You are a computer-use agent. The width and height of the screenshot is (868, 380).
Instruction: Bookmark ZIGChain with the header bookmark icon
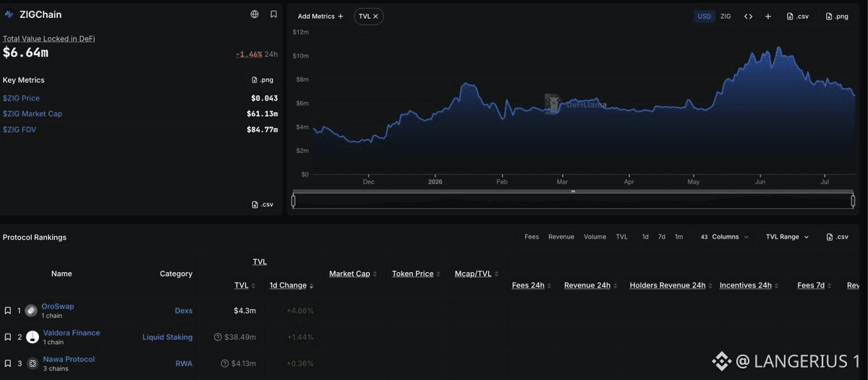point(273,14)
